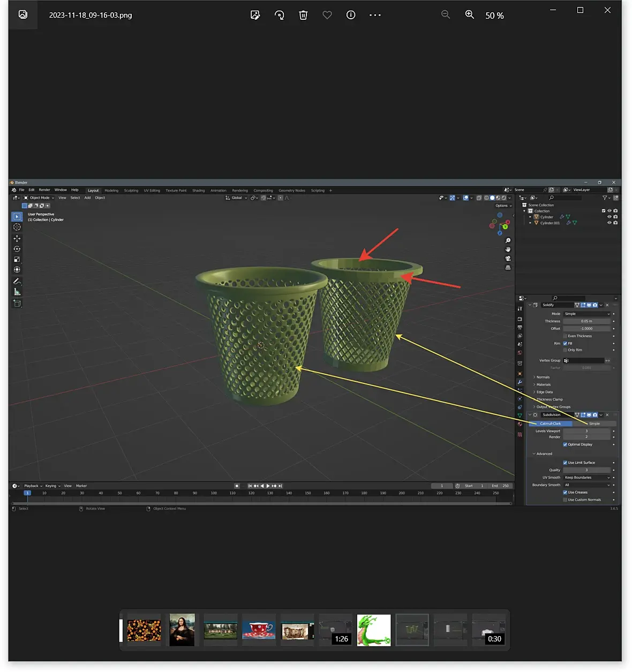
Task: Open the file info panel icon
Action: point(351,15)
